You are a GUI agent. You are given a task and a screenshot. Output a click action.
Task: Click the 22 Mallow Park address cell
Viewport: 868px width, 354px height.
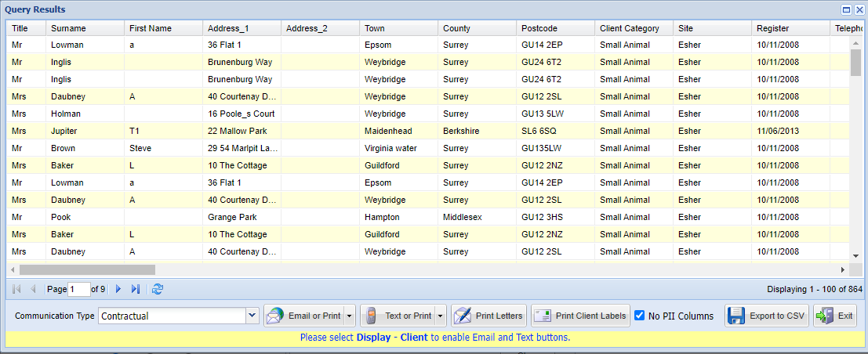242,131
